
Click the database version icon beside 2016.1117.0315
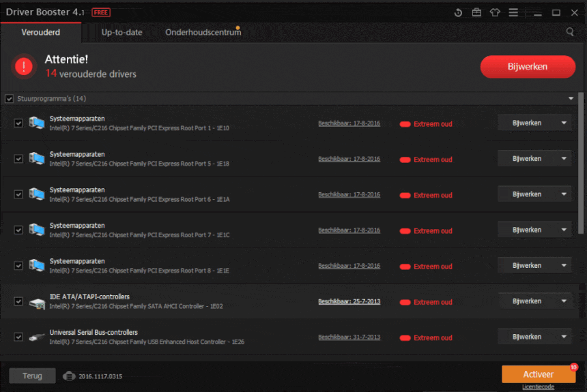69,376
